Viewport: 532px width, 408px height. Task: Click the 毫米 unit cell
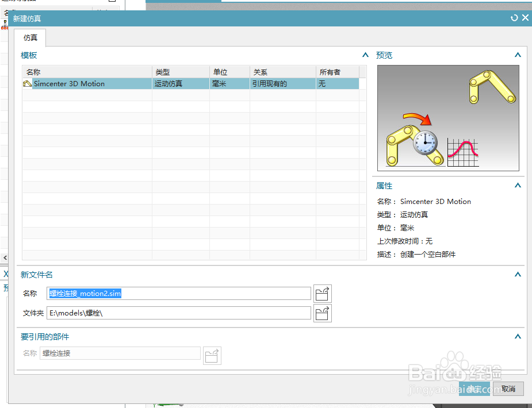[x=229, y=84]
